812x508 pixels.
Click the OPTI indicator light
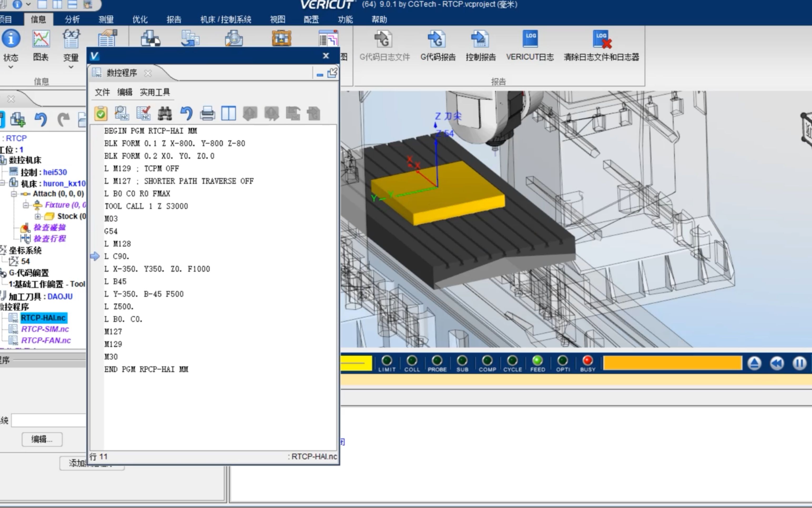click(563, 360)
